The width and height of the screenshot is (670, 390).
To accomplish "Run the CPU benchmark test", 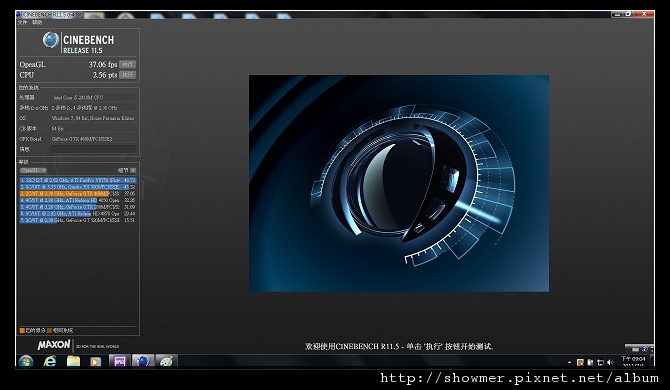I will 127,75.
